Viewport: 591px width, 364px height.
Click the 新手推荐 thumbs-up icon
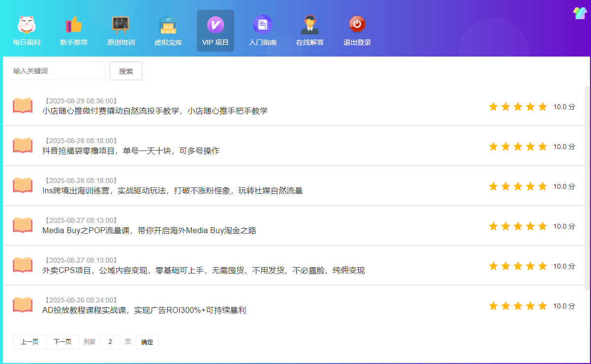click(x=74, y=25)
